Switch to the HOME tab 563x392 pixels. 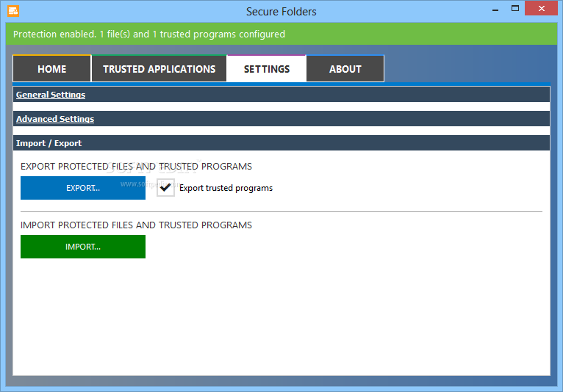pos(51,68)
